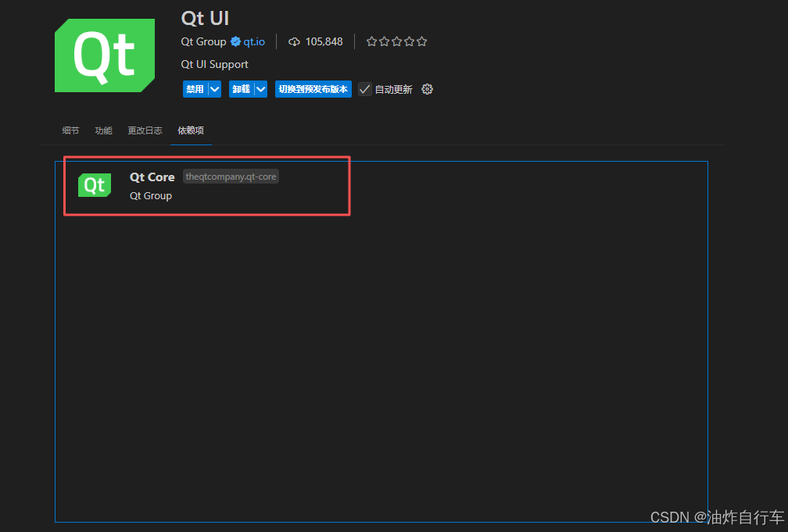
Task: Click the 105,848 install count
Action: (324, 41)
